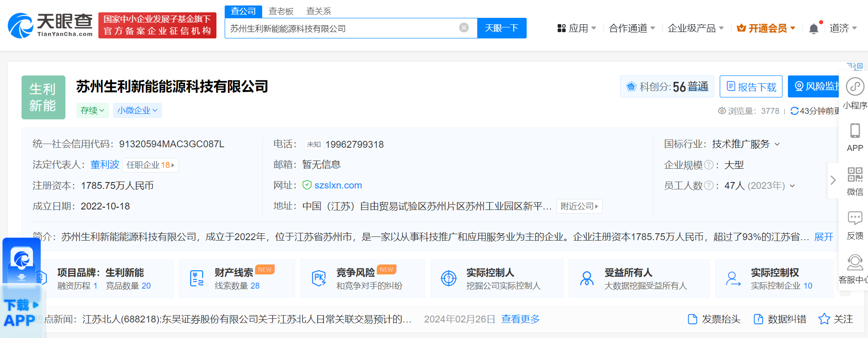Viewport: 868px width, 338px height.
Task: Open the 微信 QR code icon
Action: [x=854, y=175]
